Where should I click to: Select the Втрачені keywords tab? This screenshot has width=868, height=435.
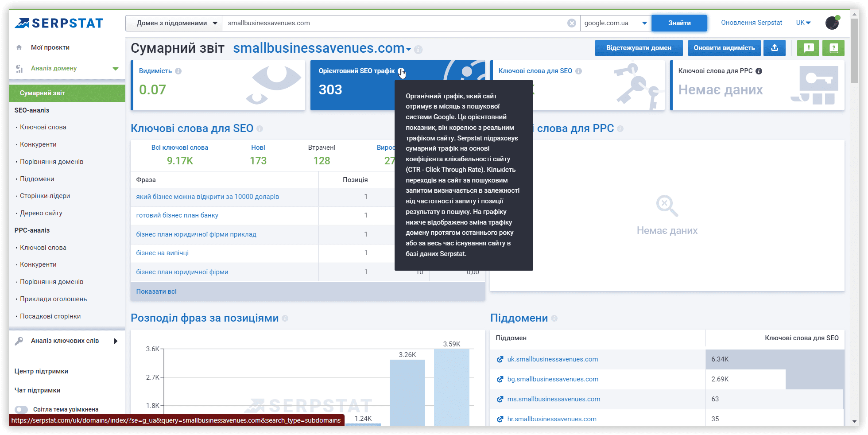click(x=322, y=155)
